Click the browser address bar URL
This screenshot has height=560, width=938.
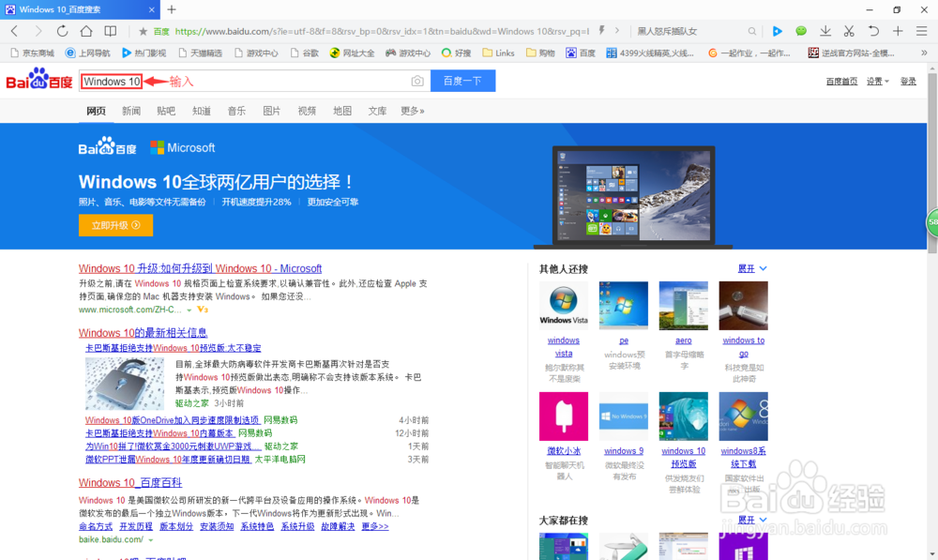tap(382, 31)
